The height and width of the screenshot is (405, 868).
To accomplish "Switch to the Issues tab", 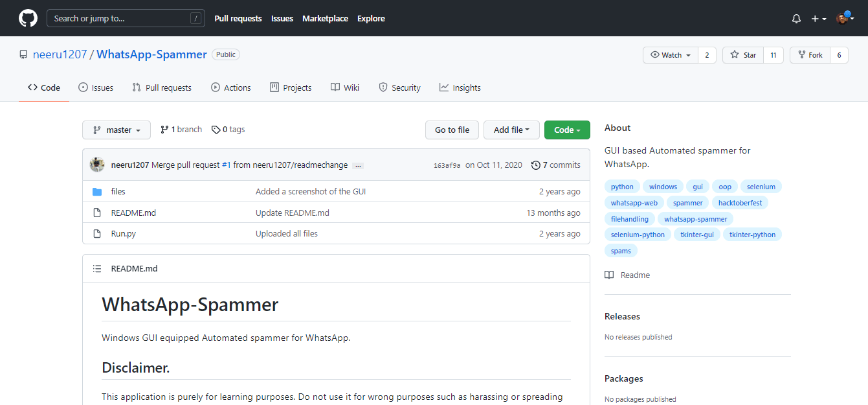I will pos(96,87).
